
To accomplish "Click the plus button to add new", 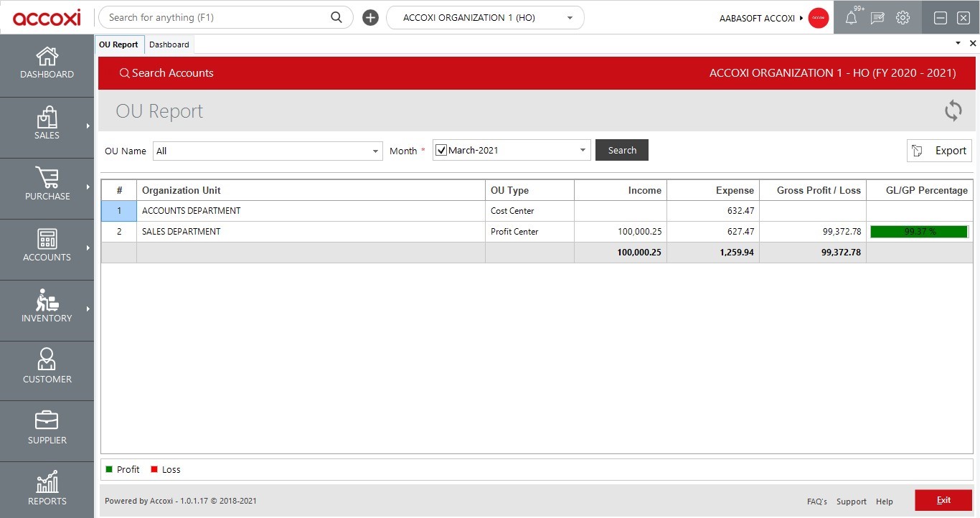I will pos(370,17).
